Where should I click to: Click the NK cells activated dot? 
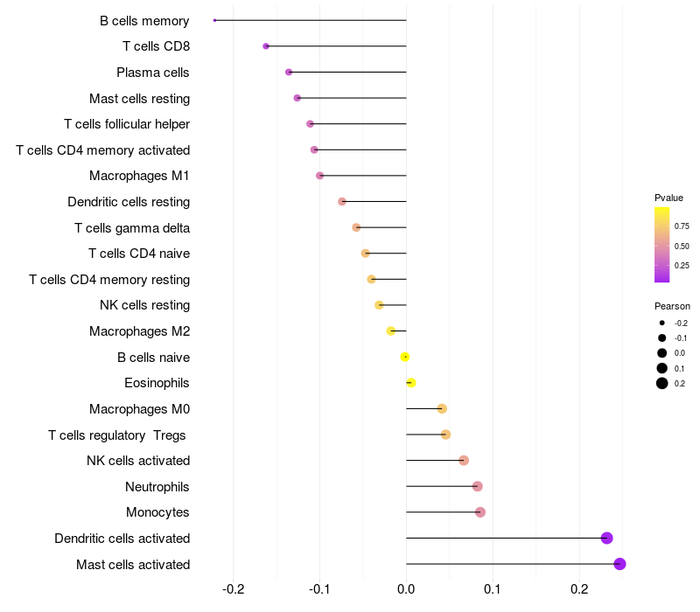[464, 461]
